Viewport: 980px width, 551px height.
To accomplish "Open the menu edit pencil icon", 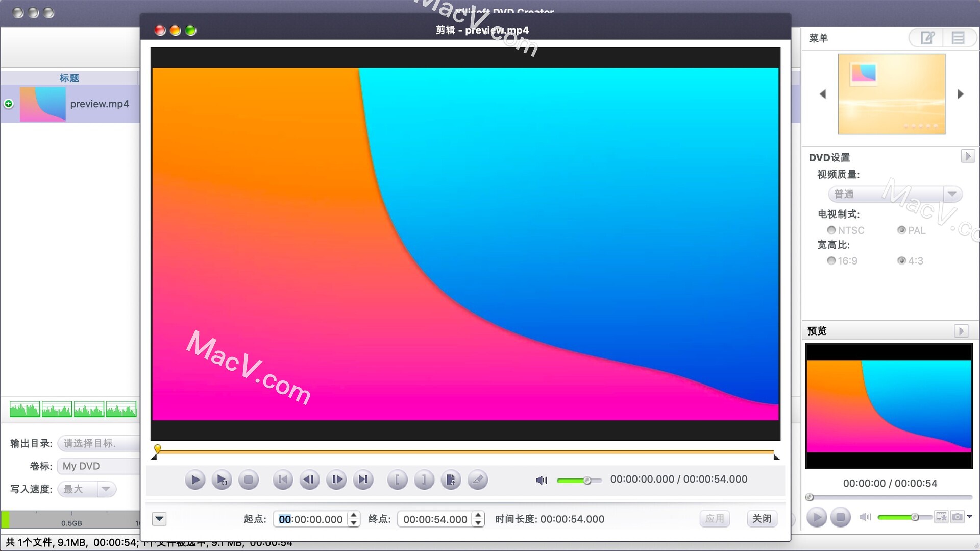I will [x=926, y=38].
